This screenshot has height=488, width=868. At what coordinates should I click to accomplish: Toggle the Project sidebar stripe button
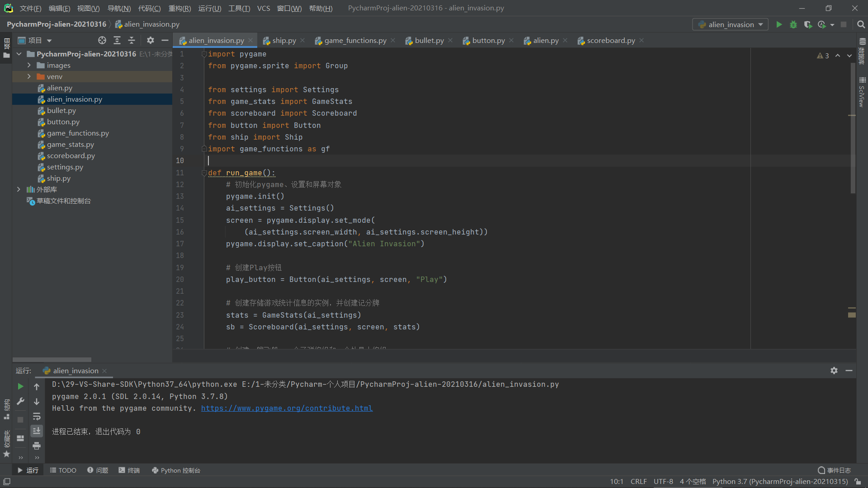pyautogui.click(x=6, y=48)
